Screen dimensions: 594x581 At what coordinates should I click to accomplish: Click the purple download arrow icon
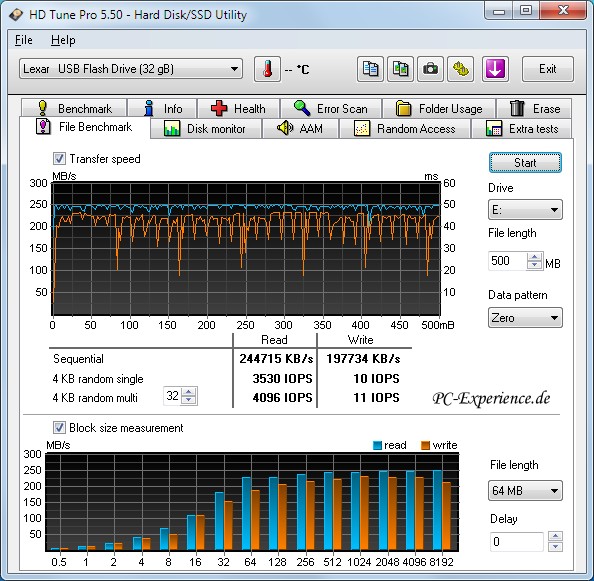[x=495, y=69]
